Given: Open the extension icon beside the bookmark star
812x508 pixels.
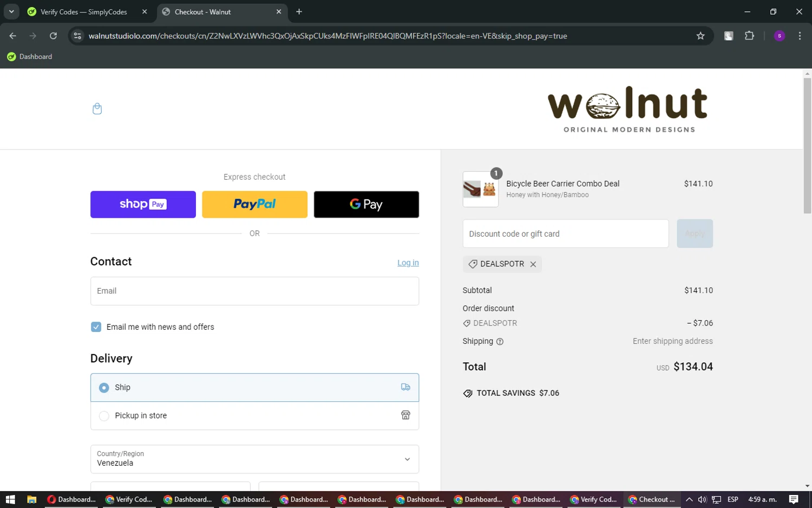Looking at the screenshot, I should [x=729, y=36].
